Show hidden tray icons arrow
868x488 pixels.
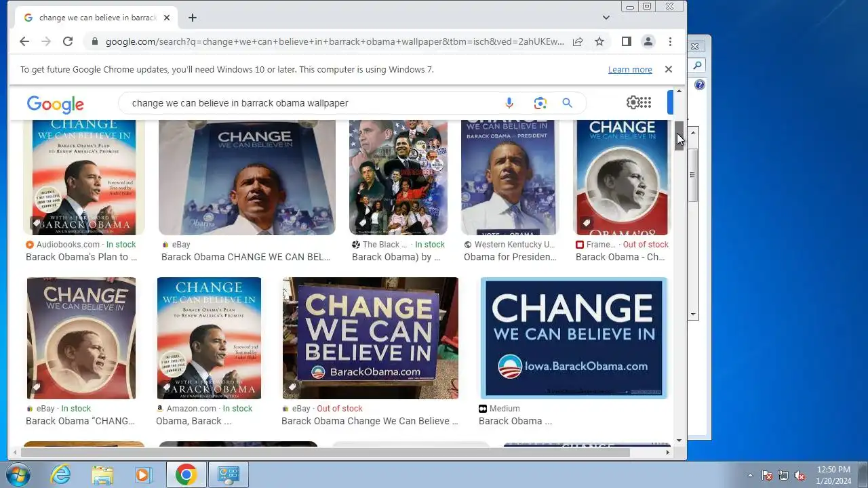click(750, 475)
